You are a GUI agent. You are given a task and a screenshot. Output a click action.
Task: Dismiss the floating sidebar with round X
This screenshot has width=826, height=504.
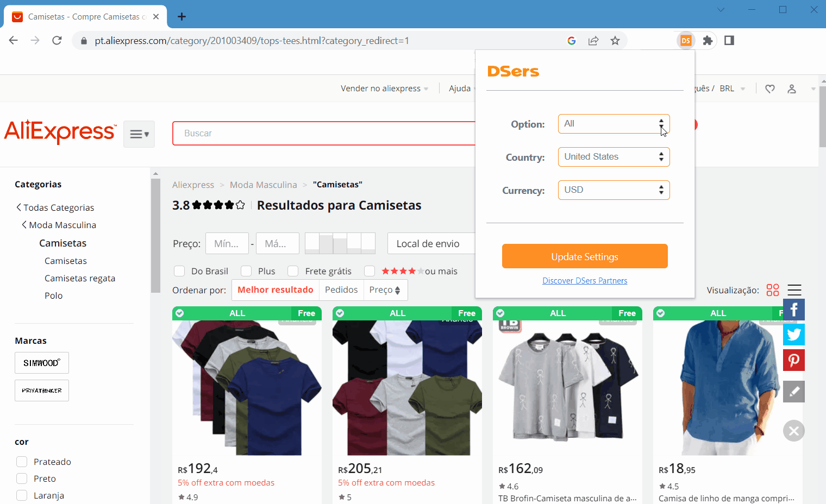[x=794, y=431]
